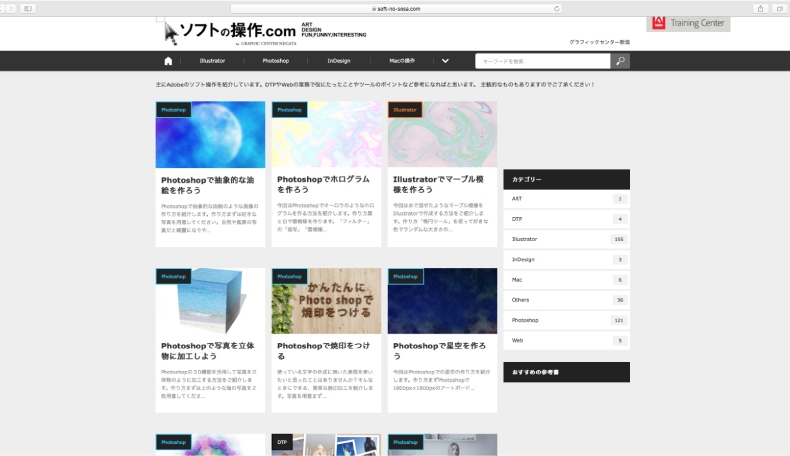This screenshot has width=790, height=456.
Task: Open the 3D beach cube thumbnail
Action: pos(210,301)
